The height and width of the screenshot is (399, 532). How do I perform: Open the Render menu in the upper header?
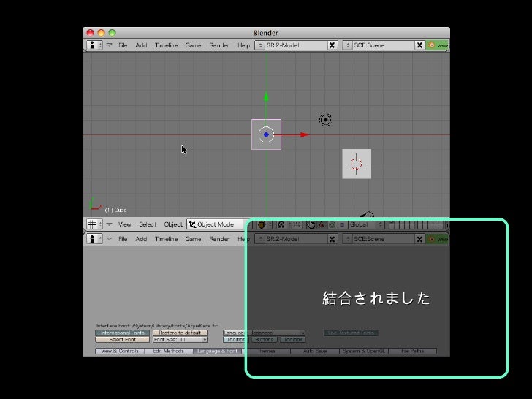(x=219, y=45)
